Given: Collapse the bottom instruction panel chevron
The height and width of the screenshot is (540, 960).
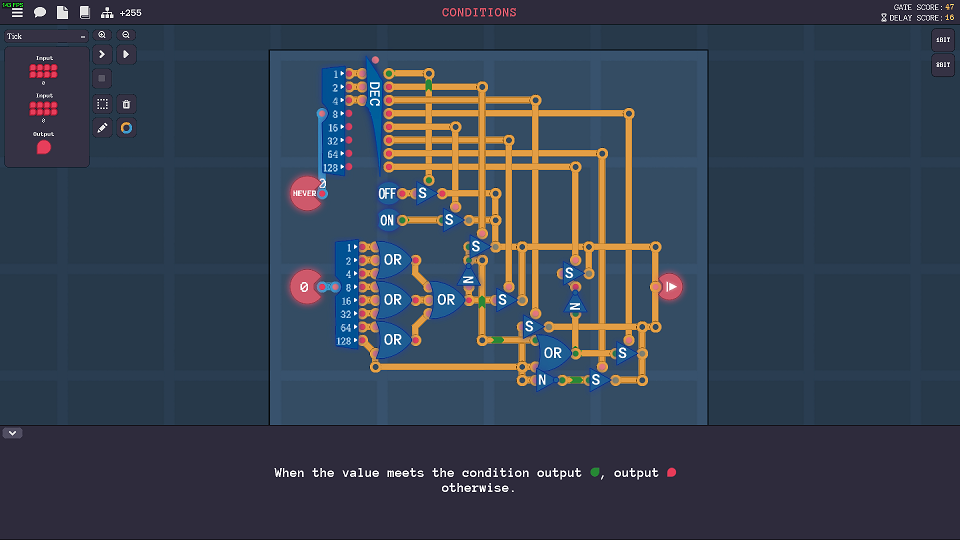Looking at the screenshot, I should point(13,433).
